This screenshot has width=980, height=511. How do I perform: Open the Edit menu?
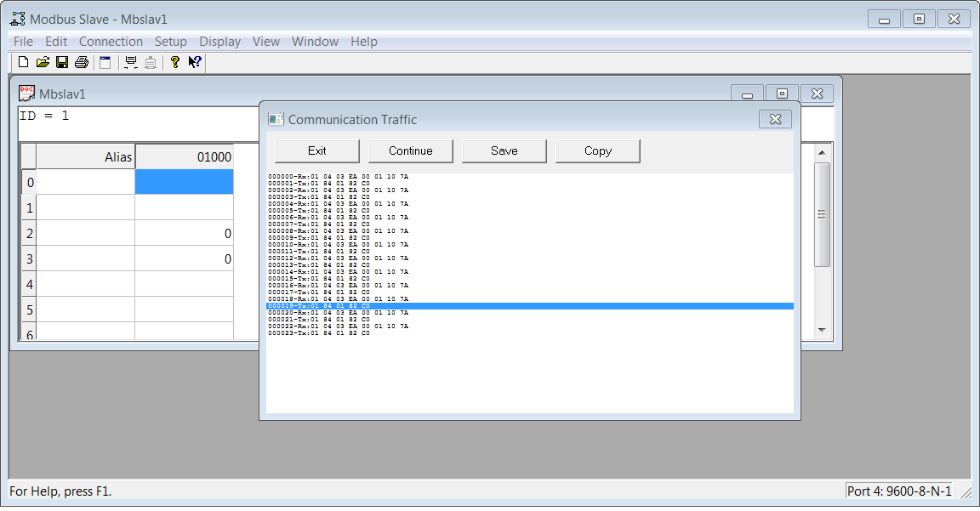pos(55,41)
